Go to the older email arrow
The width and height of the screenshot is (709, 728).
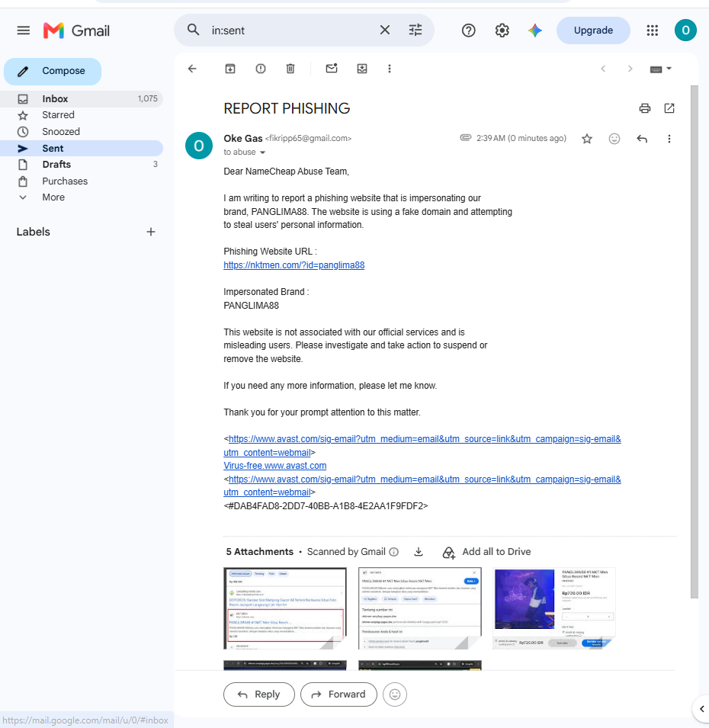tap(630, 69)
